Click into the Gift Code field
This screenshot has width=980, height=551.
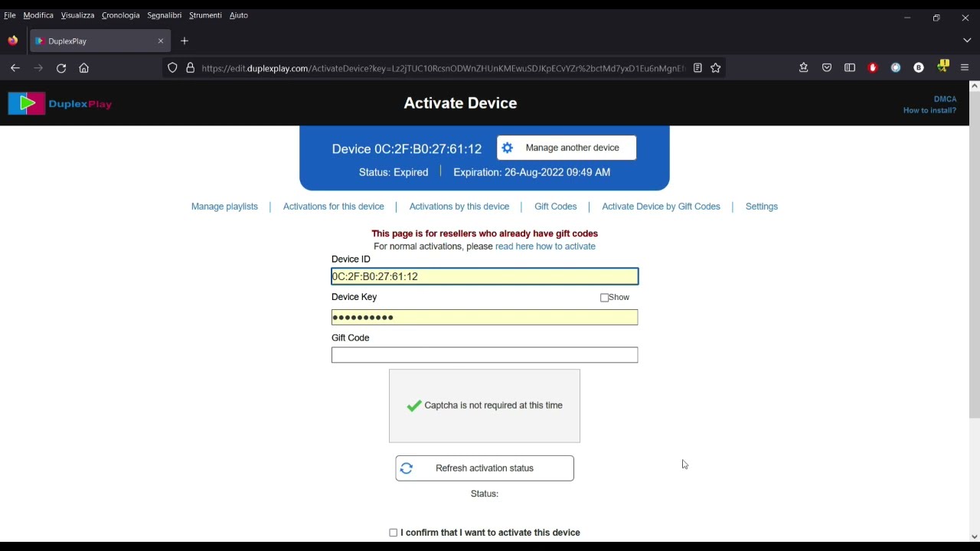(x=485, y=355)
